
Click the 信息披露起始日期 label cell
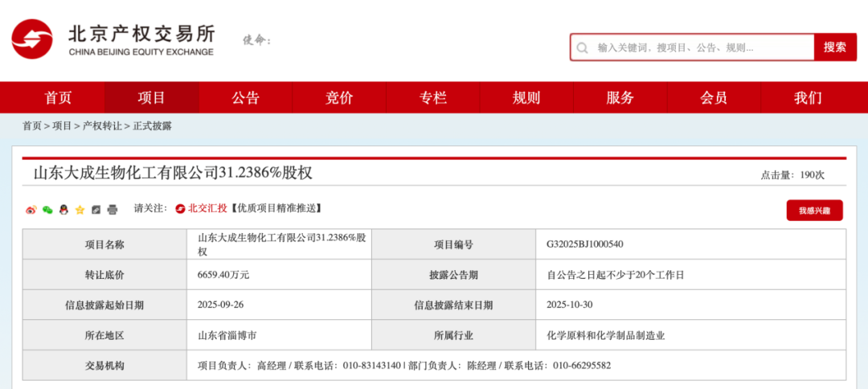click(x=104, y=305)
